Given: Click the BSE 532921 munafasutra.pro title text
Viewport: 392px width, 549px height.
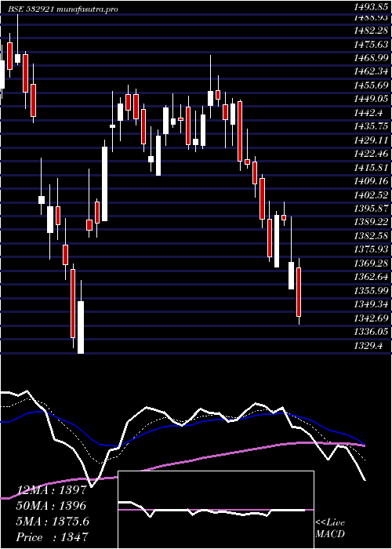Looking at the screenshot, I should [x=64, y=9].
